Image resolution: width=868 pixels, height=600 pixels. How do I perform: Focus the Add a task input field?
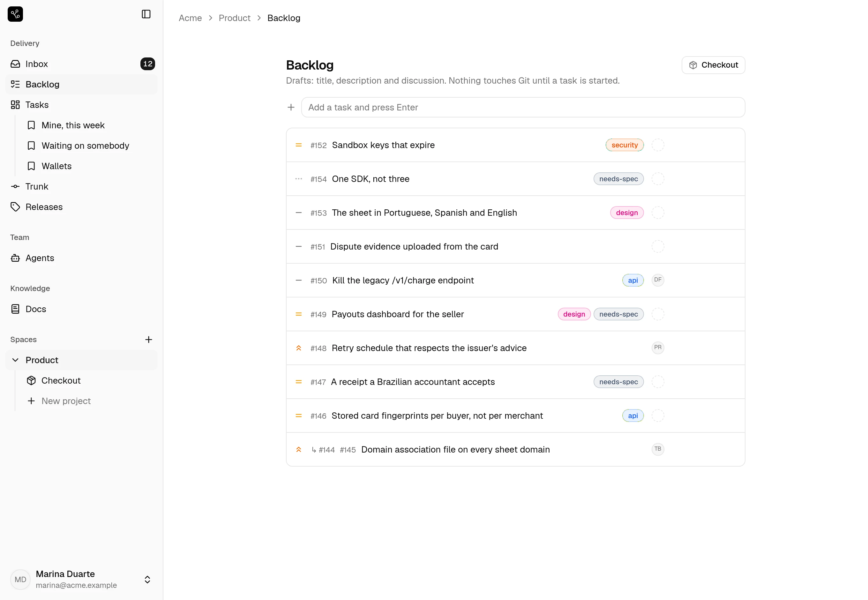pyautogui.click(x=523, y=108)
